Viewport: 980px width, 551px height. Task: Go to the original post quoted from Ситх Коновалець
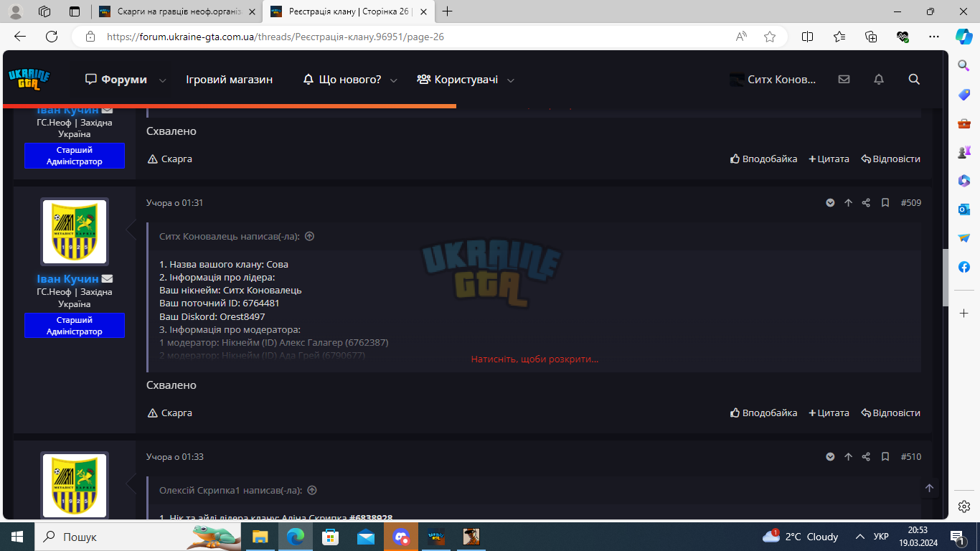coord(310,236)
